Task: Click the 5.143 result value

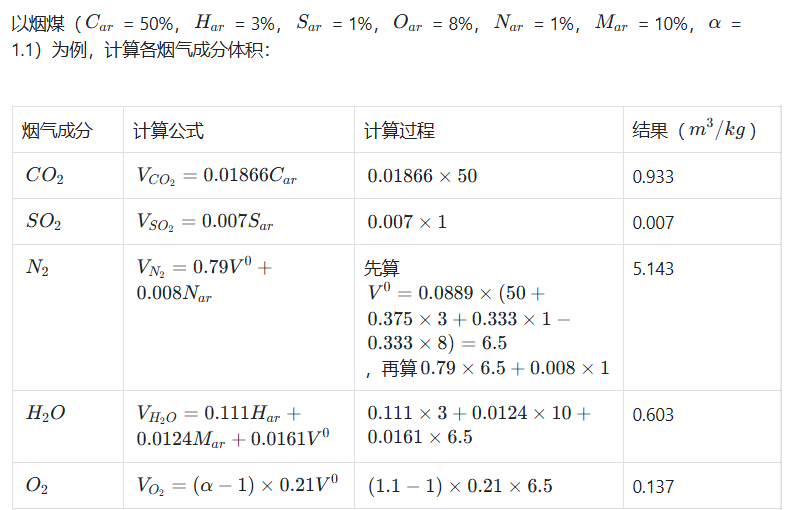Action: (x=653, y=268)
